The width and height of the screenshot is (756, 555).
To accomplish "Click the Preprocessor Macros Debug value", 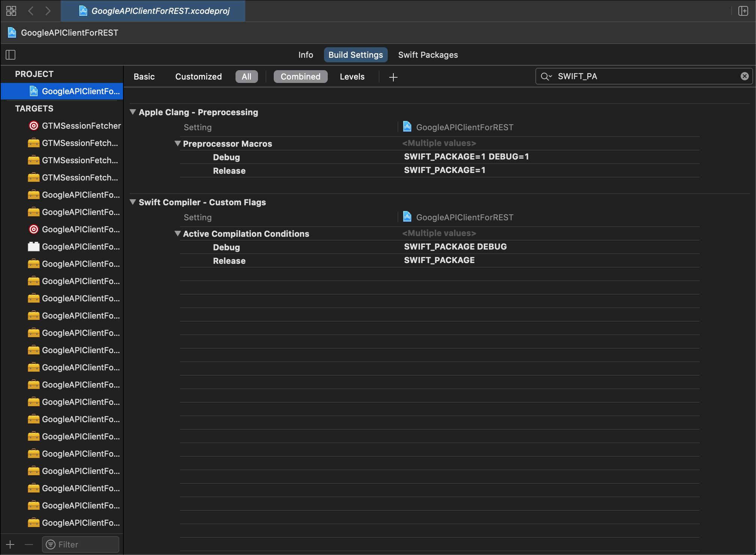I will pos(466,157).
